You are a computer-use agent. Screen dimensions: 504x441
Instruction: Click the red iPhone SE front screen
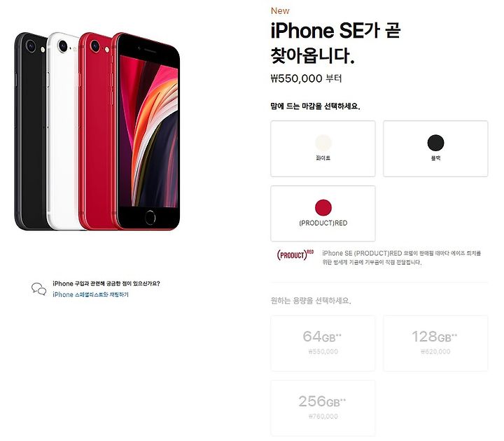[148, 131]
